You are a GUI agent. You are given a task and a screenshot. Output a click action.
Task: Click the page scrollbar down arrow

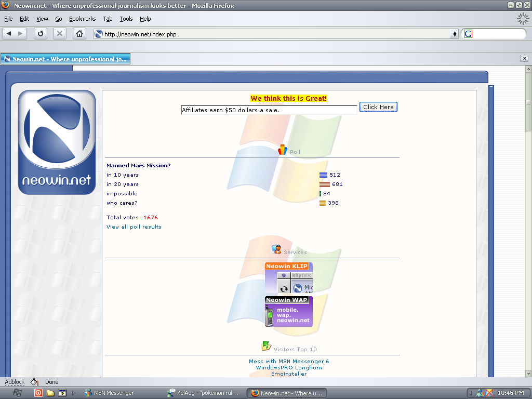[528, 373]
